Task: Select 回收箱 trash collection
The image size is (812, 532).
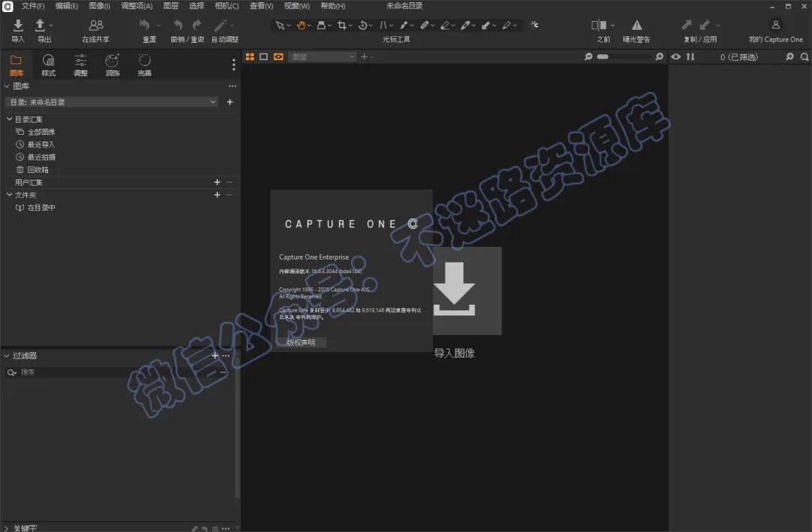Action: pyautogui.click(x=38, y=169)
